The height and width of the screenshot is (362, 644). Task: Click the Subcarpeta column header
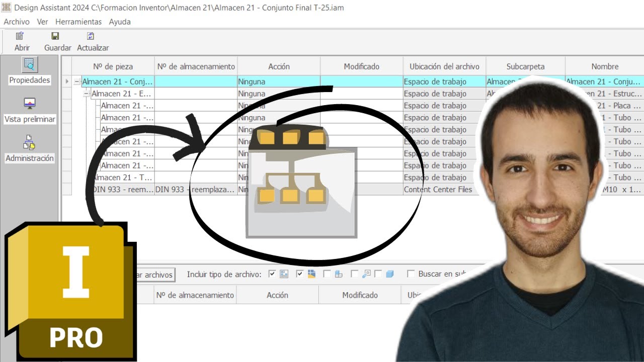[525, 66]
